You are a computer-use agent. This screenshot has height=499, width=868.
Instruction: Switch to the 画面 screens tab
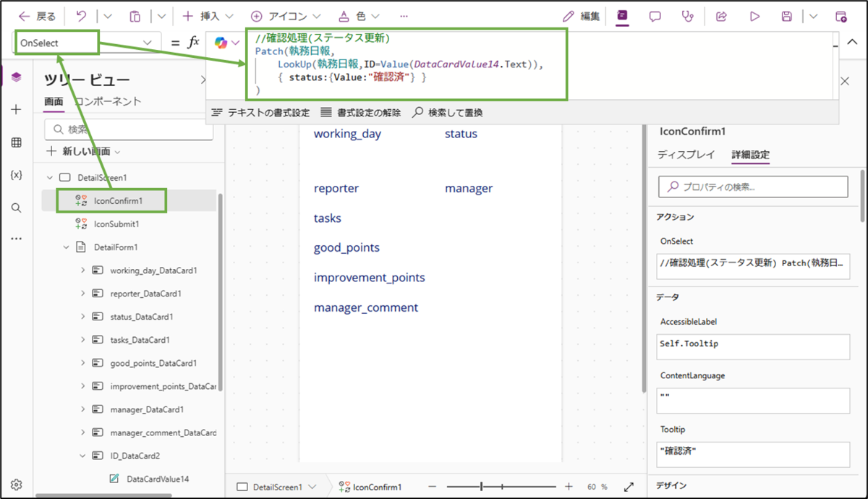pyautogui.click(x=54, y=102)
